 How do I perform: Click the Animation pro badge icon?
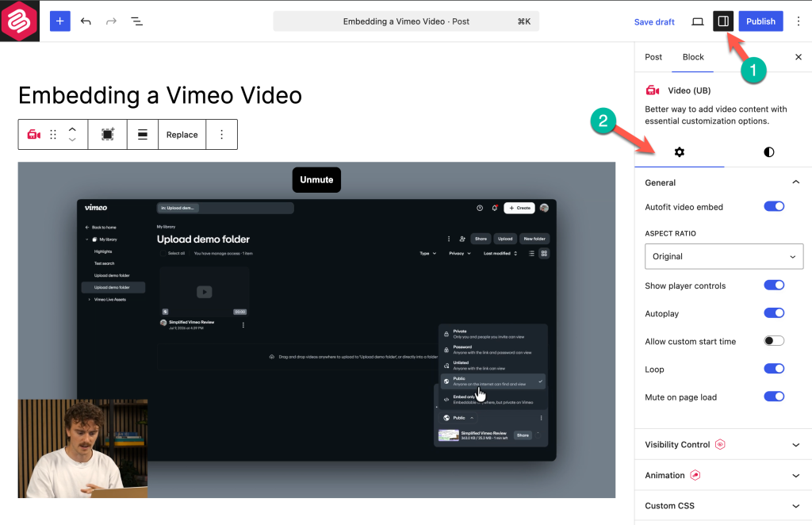click(695, 475)
